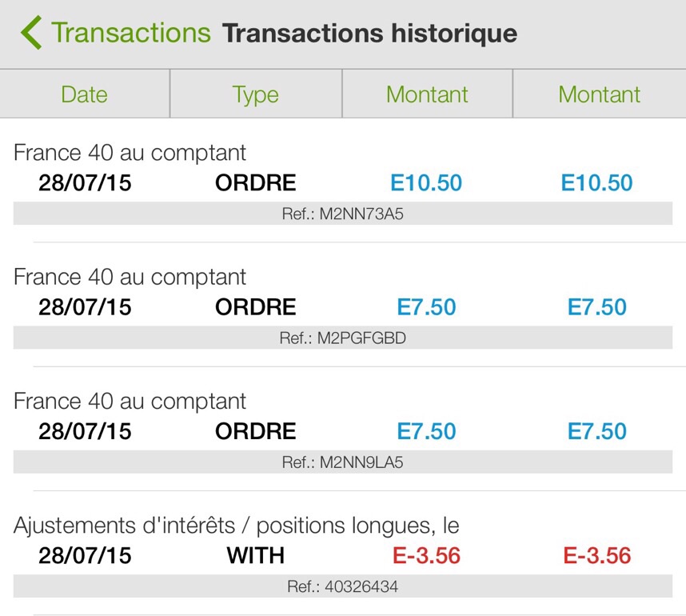Click the France 40 title above M2NN9LA5
This screenshot has height=616, width=686.
(x=130, y=402)
